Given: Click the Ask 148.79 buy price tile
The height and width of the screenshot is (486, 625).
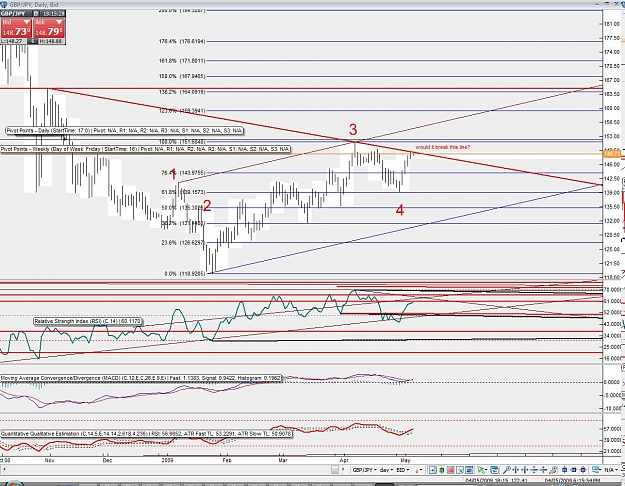Looking at the screenshot, I should point(49,28).
